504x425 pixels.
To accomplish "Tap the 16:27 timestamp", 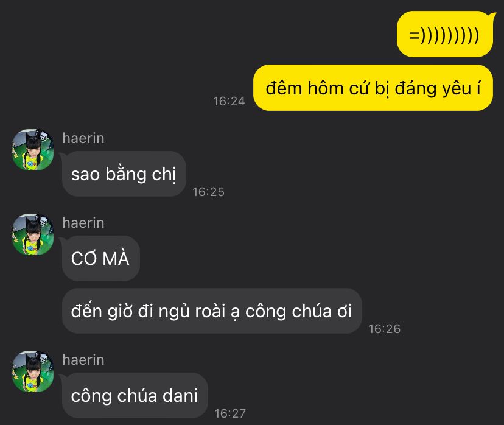I will pos(230,413).
